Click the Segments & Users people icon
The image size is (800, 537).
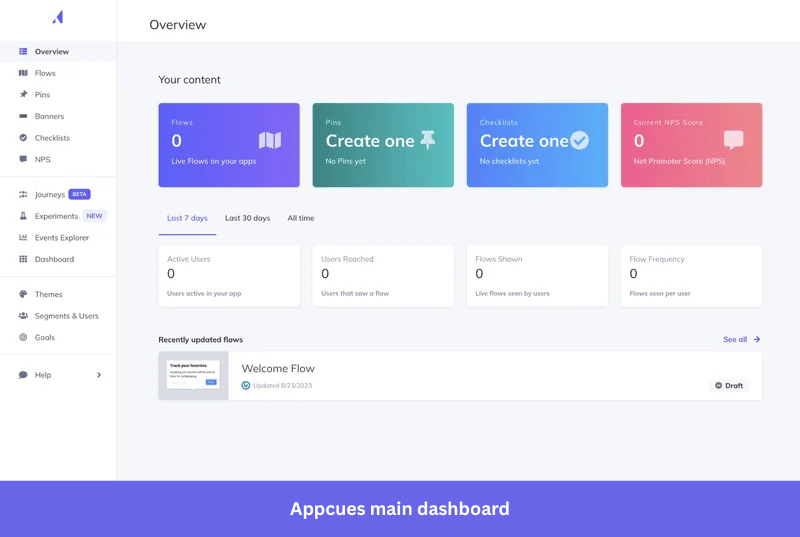pos(23,316)
